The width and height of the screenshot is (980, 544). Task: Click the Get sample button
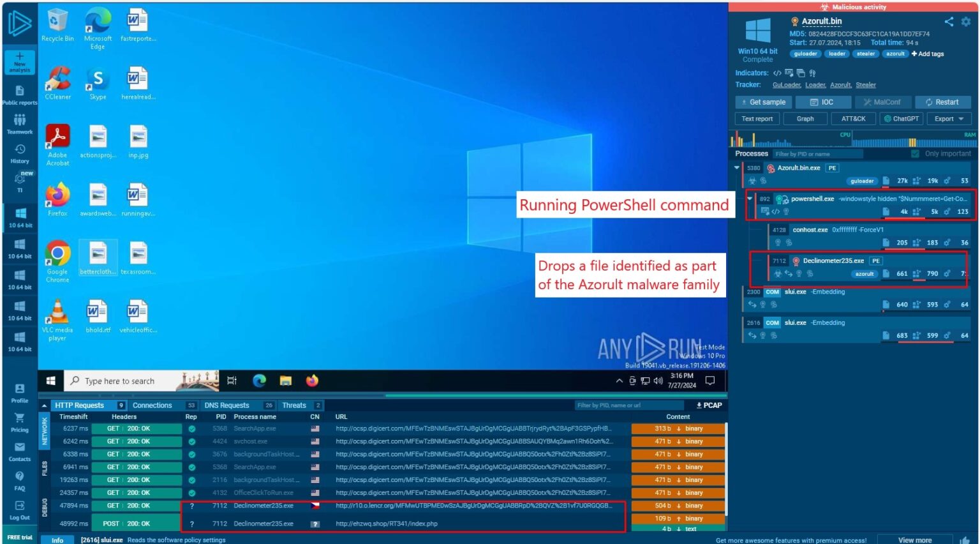click(763, 102)
